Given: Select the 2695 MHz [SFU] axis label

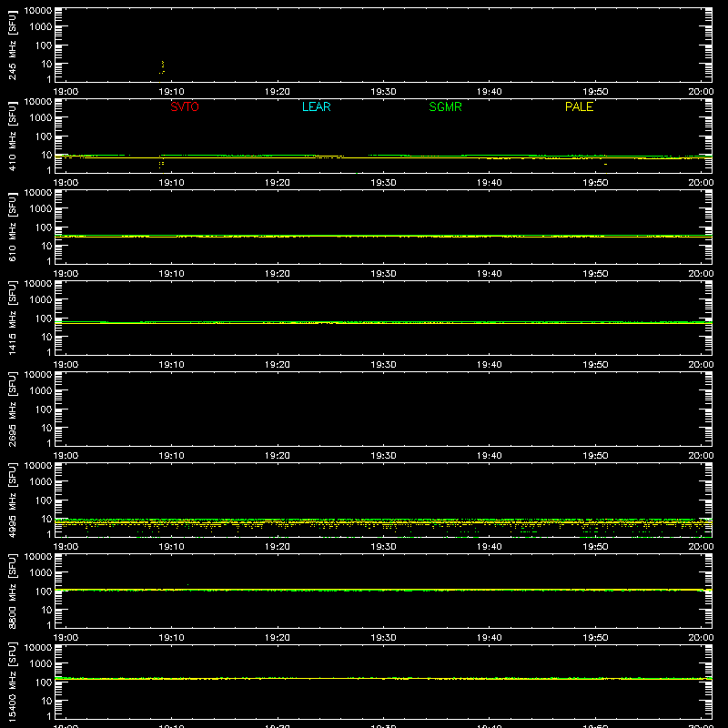Looking at the screenshot, I should (12, 409).
